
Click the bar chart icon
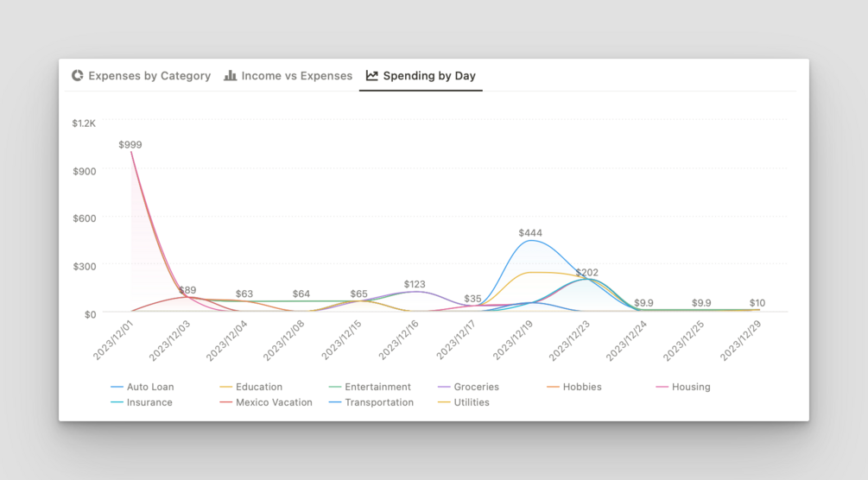click(x=231, y=76)
